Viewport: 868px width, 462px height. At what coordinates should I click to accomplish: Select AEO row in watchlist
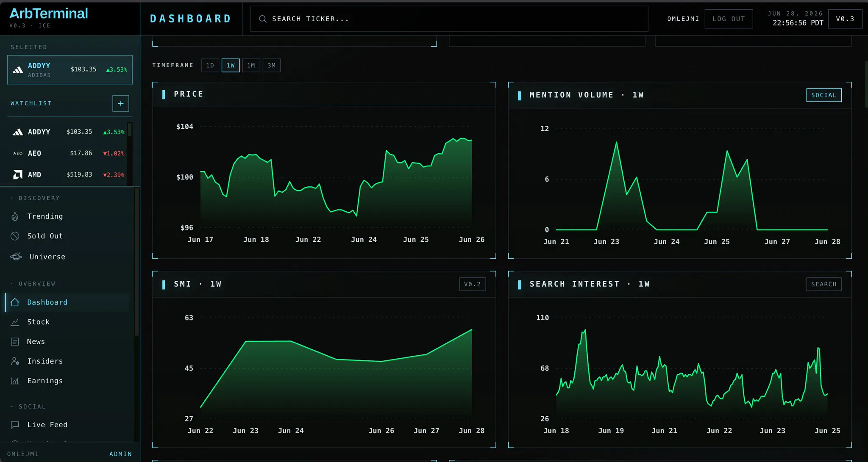[x=68, y=153]
